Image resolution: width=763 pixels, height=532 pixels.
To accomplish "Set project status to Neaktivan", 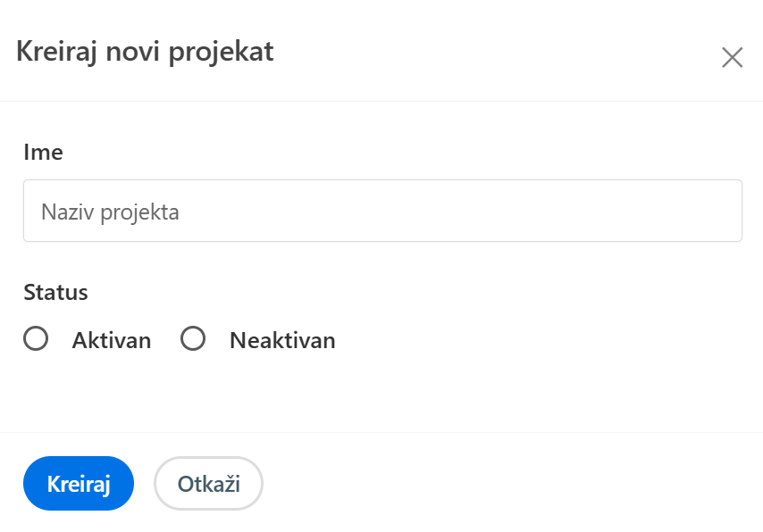I will click(193, 339).
